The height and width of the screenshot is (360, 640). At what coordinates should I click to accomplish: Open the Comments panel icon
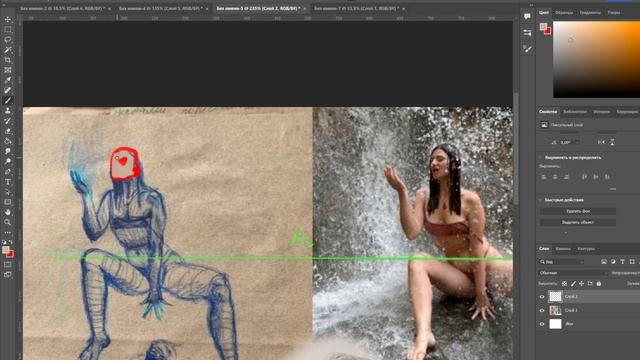tap(527, 16)
